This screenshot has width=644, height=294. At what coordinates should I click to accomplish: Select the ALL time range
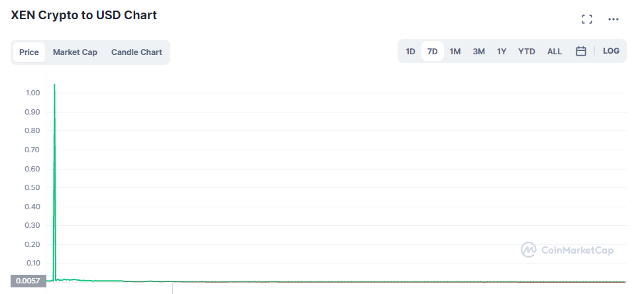pyautogui.click(x=555, y=52)
